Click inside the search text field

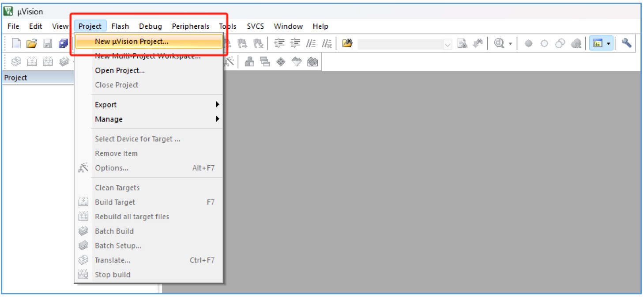(400, 43)
